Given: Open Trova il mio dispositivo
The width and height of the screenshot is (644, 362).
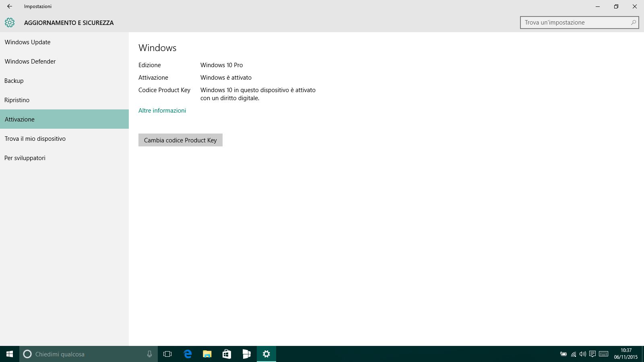Looking at the screenshot, I should pyautogui.click(x=64, y=139).
